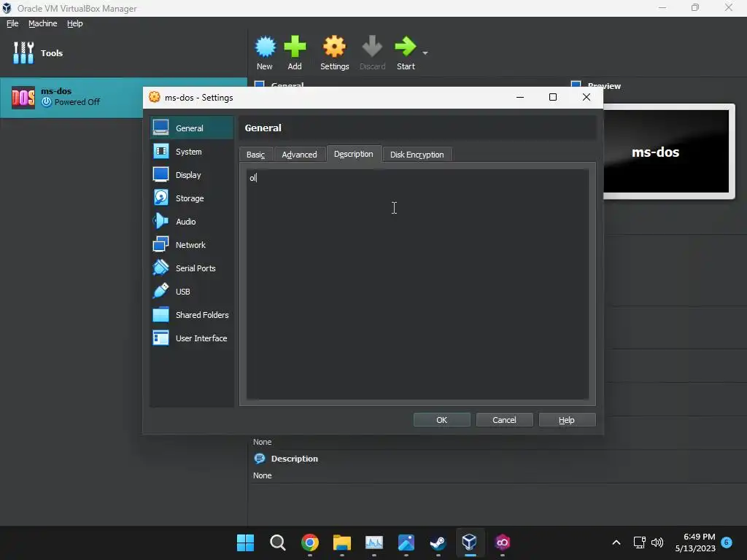Click the New machine toolbar icon
This screenshot has width=747, height=560.
[x=265, y=47]
